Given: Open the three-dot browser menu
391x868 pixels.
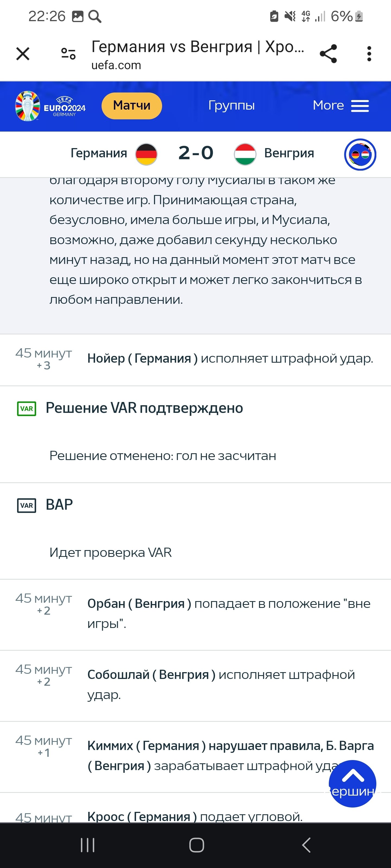Looking at the screenshot, I should click(369, 54).
